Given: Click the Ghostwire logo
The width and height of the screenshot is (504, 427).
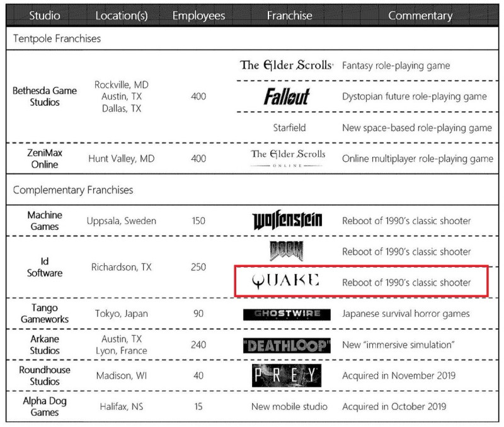Looking at the screenshot, I should pos(287,314).
